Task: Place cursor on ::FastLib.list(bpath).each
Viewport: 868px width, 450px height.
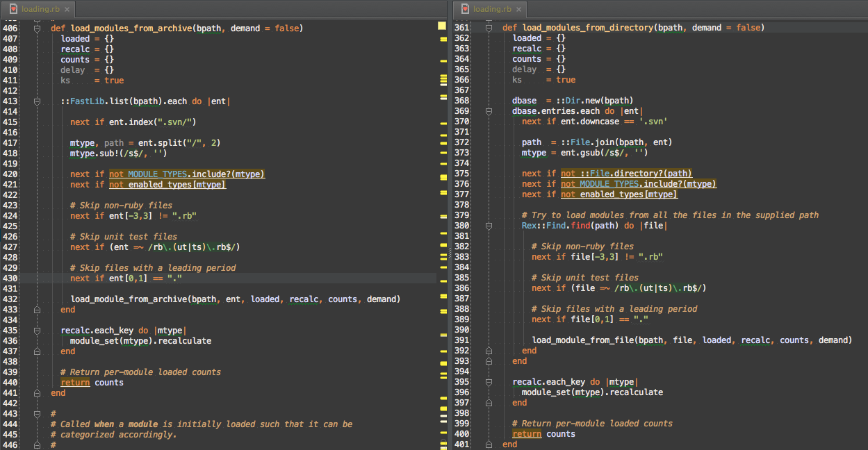Action: [124, 101]
